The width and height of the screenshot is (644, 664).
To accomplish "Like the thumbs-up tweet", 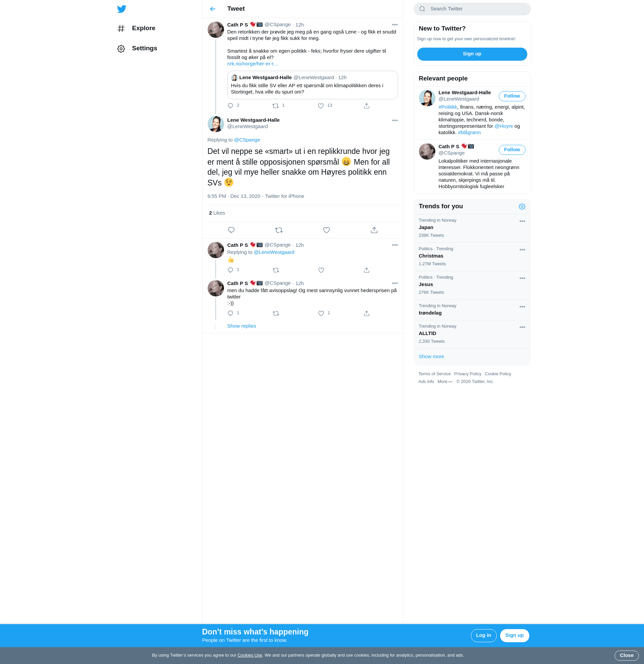I will pyautogui.click(x=321, y=270).
